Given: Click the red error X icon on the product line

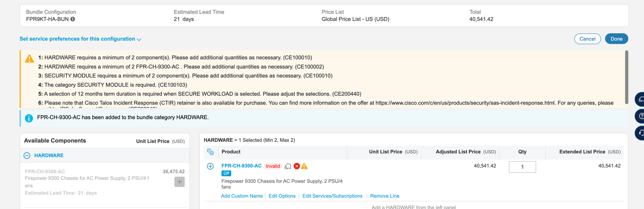Looking at the screenshot, I should click(297, 166).
